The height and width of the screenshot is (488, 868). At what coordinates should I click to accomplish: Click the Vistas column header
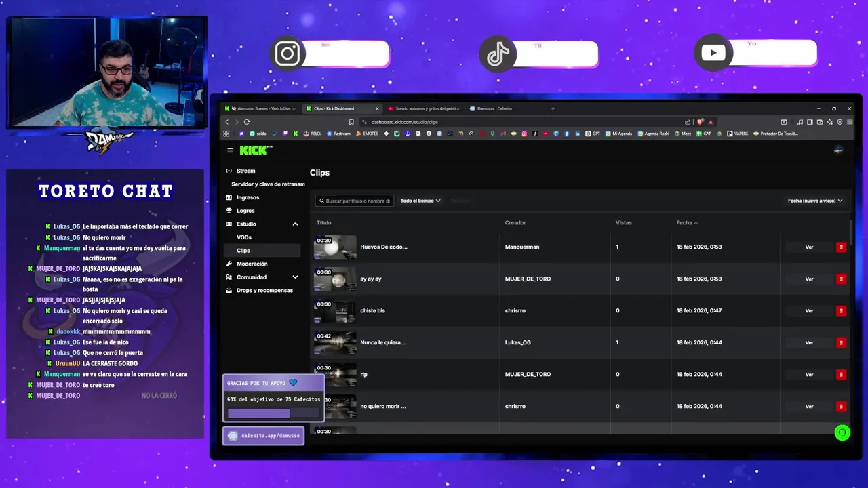(x=623, y=222)
